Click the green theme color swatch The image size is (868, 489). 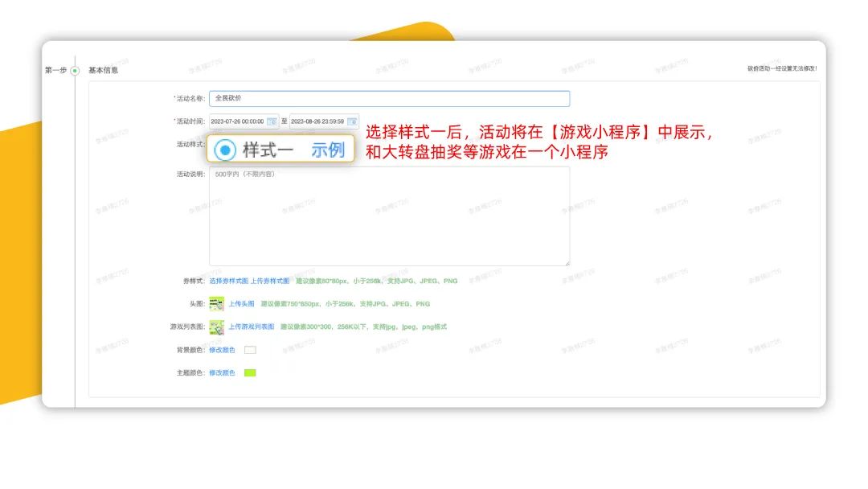[x=250, y=372]
